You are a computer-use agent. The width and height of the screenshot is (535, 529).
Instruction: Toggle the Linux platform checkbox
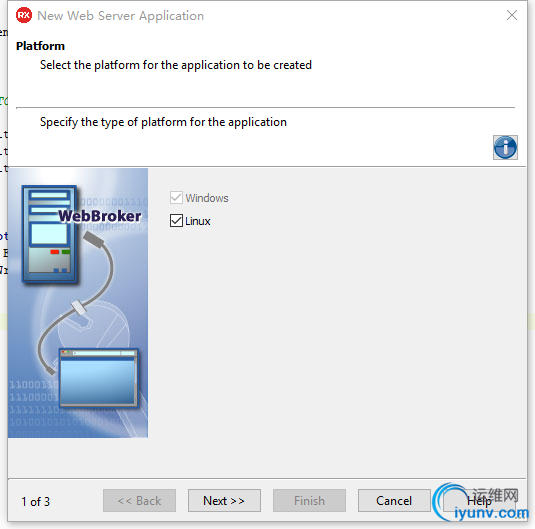pos(176,221)
